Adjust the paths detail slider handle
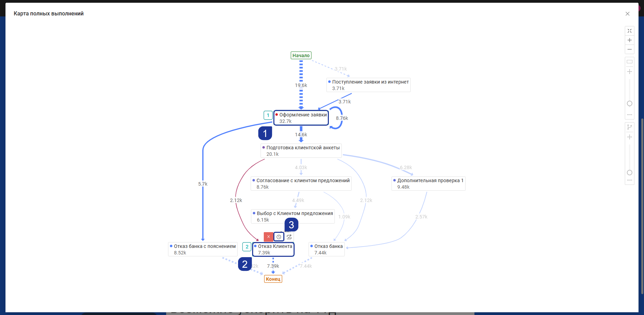 point(630,173)
